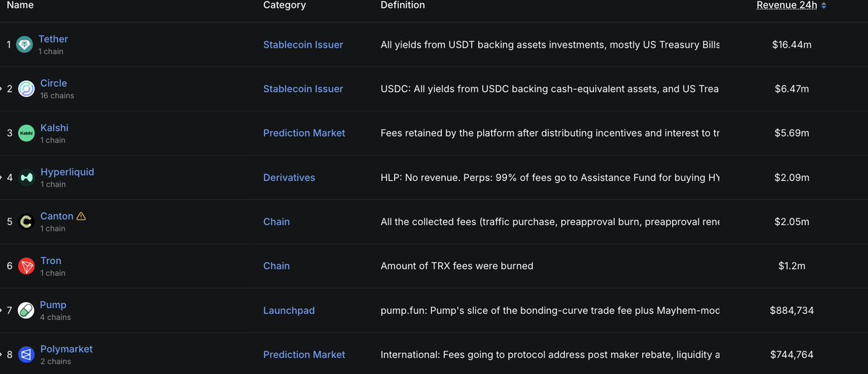The height and width of the screenshot is (374, 868).
Task: Click Kalshi's $5.69m revenue value
Action: (x=792, y=133)
